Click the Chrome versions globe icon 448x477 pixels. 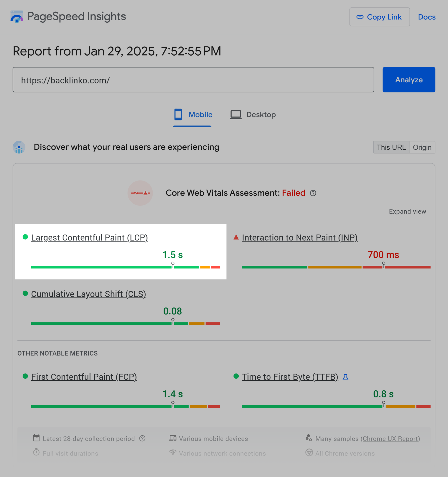[309, 453]
